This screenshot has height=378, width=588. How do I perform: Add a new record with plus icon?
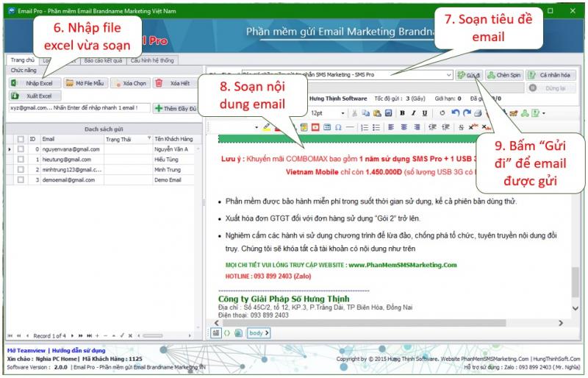coord(97,335)
